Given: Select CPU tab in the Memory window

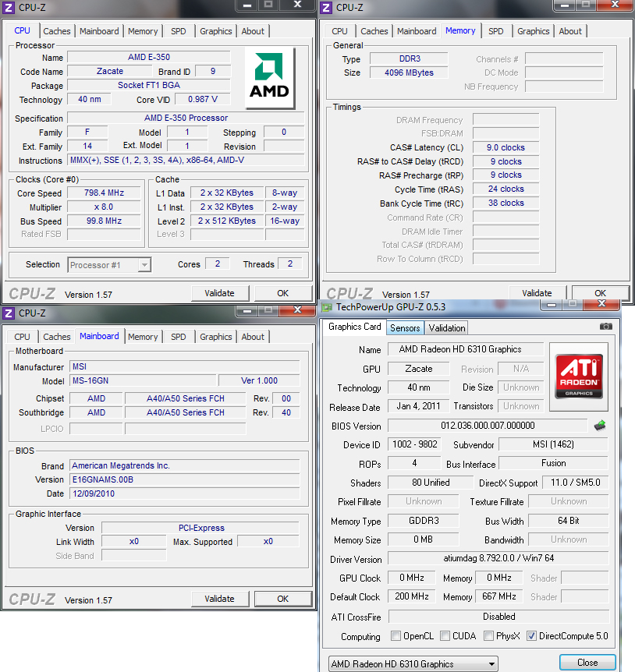Looking at the screenshot, I should coord(339,31).
